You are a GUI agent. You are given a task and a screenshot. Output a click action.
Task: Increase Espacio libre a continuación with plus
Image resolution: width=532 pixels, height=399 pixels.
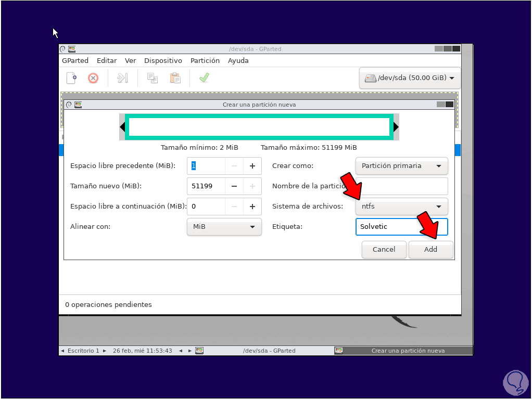pyautogui.click(x=252, y=207)
